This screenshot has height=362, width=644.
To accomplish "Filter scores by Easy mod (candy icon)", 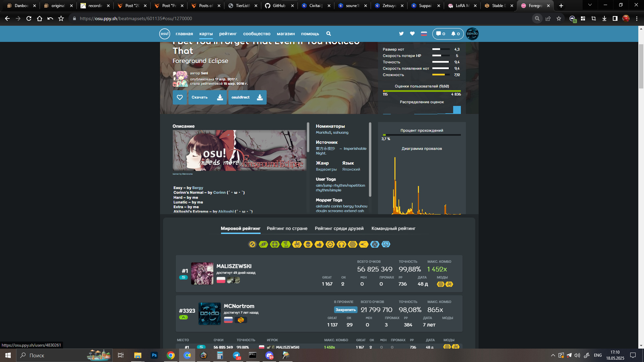I will 263,244.
